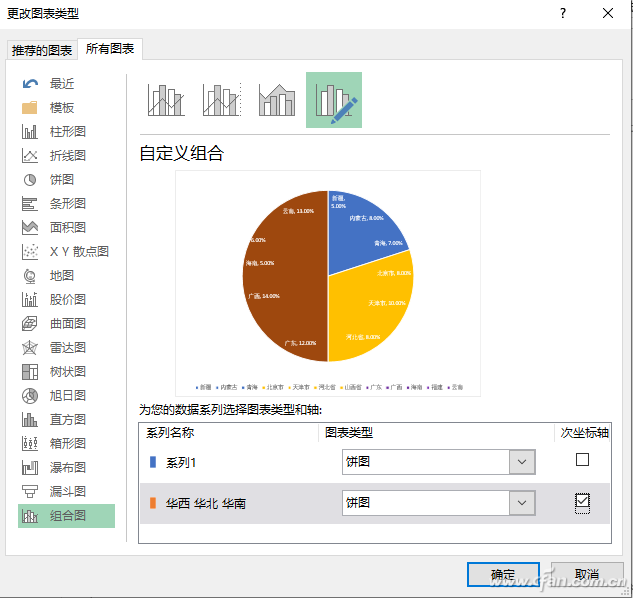The height and width of the screenshot is (598, 633).
Task: Select stacked area-clustered column combo icon
Action: [x=277, y=100]
